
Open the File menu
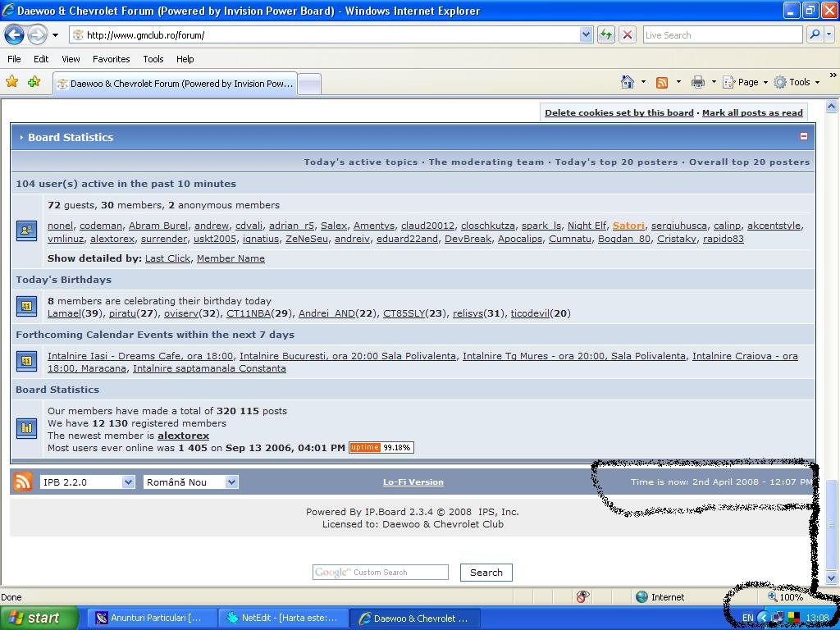(x=15, y=59)
